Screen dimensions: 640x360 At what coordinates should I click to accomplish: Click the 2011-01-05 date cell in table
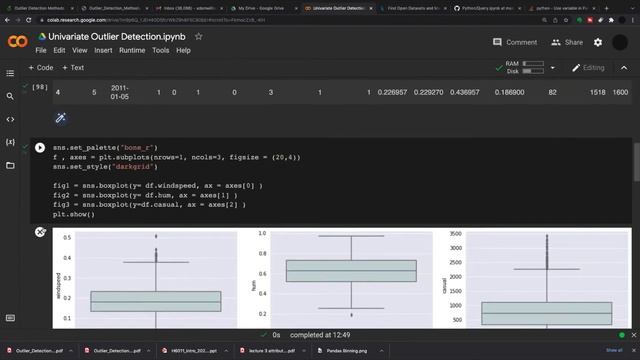(119, 92)
